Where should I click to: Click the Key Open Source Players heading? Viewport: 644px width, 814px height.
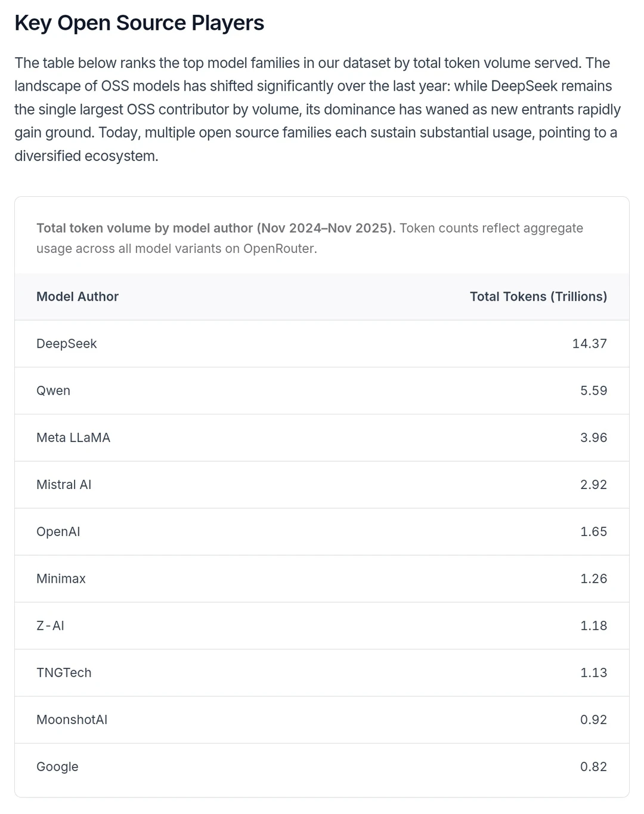click(x=139, y=23)
